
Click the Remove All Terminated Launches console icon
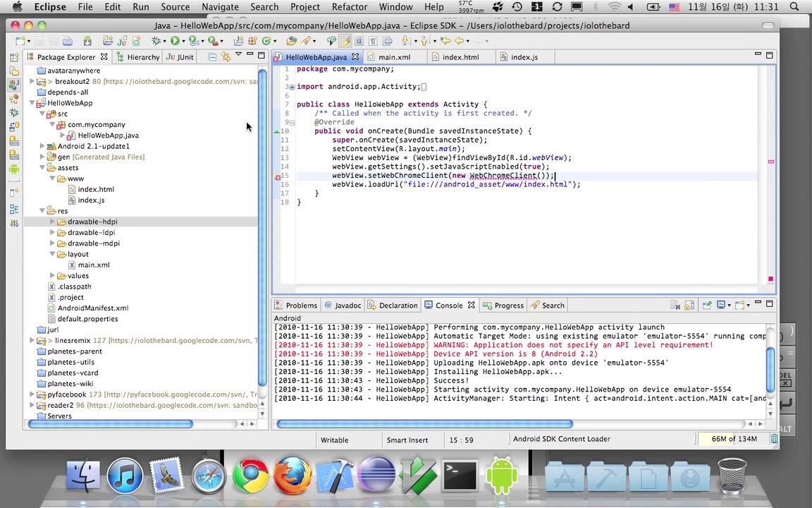point(675,306)
